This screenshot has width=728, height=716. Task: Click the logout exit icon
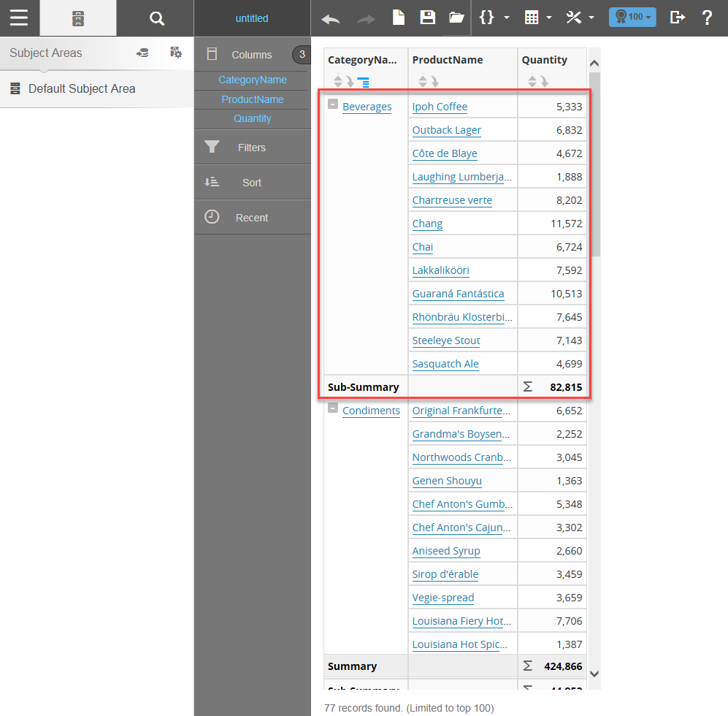pos(678,18)
